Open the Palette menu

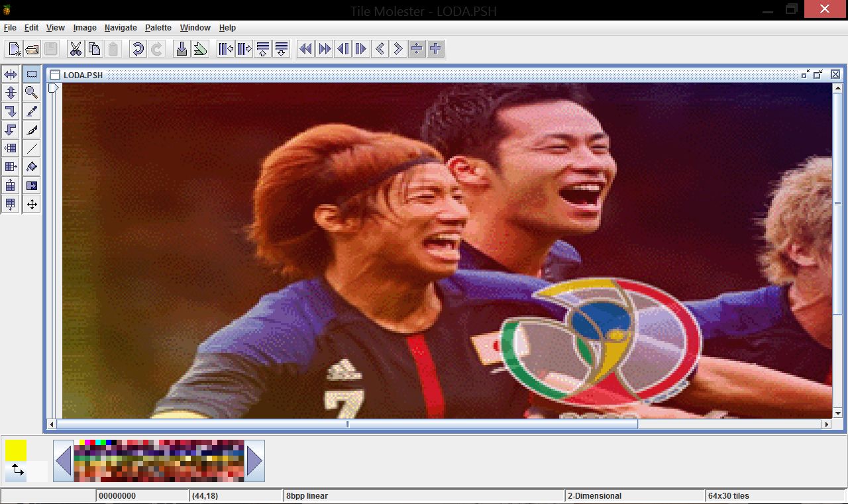tap(158, 28)
